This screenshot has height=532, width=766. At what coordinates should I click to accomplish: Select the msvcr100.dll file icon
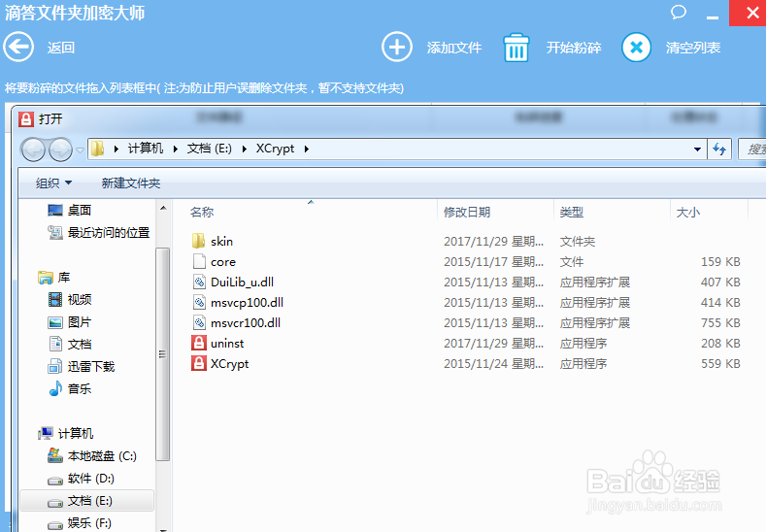coord(199,322)
